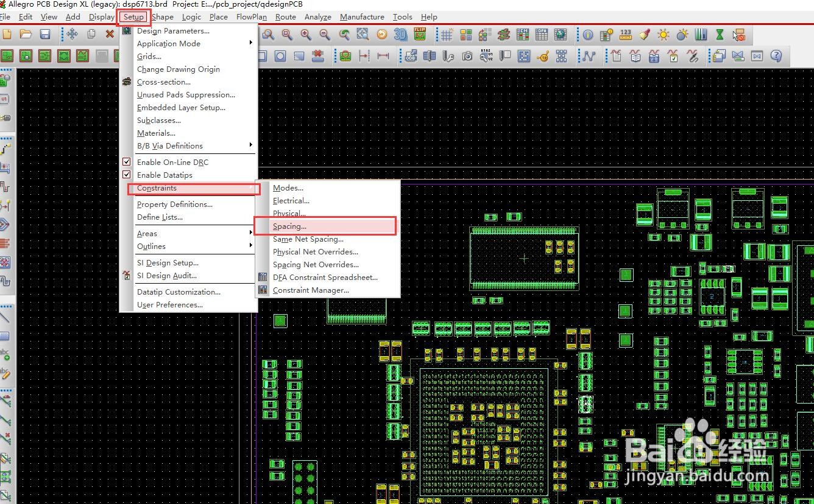Click the 123 measure ruler icon
Viewport: 814px width, 504px height.
coord(626,35)
